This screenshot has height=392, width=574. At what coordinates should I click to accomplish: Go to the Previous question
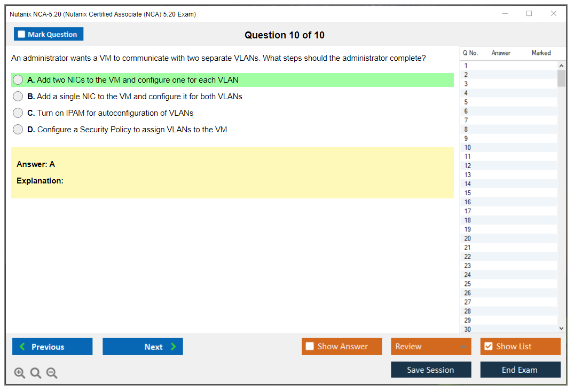pyautogui.click(x=52, y=347)
